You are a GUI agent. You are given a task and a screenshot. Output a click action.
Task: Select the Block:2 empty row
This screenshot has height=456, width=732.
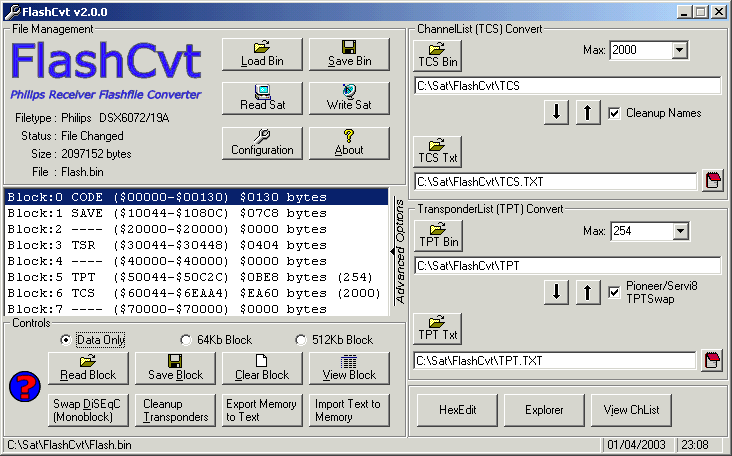tap(196, 229)
